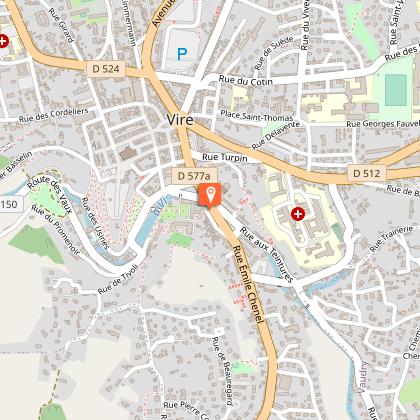Image resolution: width=420 pixels, height=420 pixels.
Task: Click the 150 road shield on the left edge
Action: click(x=11, y=204)
